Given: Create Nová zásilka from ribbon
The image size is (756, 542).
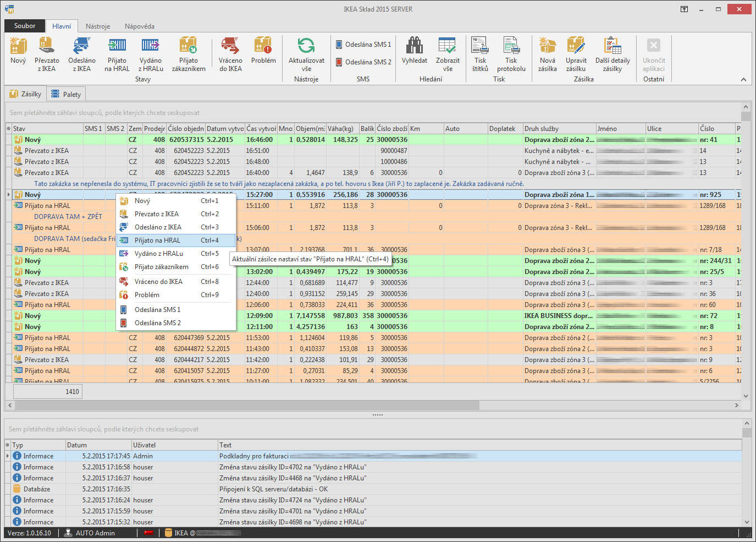Looking at the screenshot, I should (x=547, y=54).
